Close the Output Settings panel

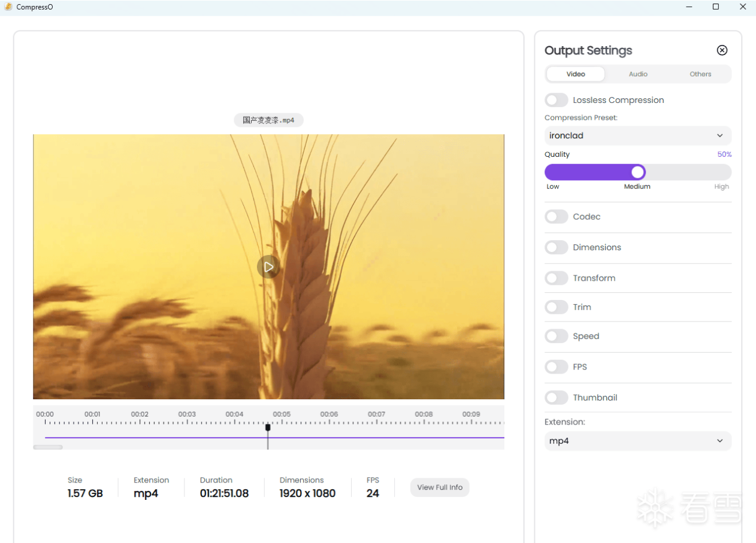722,50
